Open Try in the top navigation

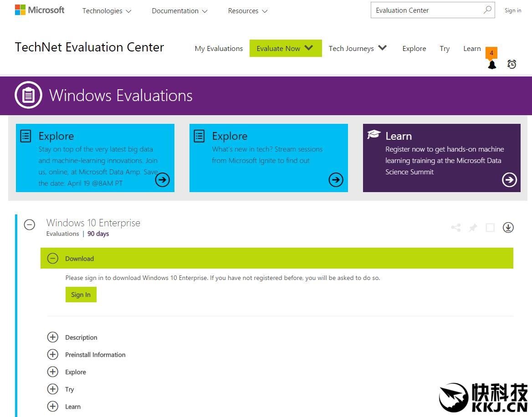point(445,48)
